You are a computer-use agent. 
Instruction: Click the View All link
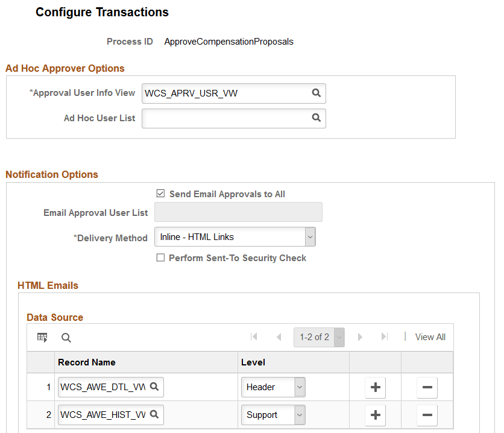pyautogui.click(x=430, y=337)
